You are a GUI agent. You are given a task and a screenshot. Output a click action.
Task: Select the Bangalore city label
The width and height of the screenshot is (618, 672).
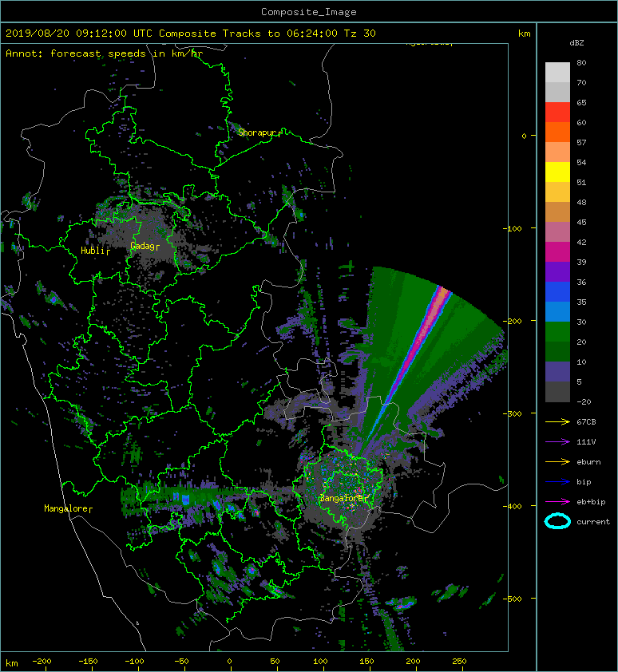tap(343, 499)
